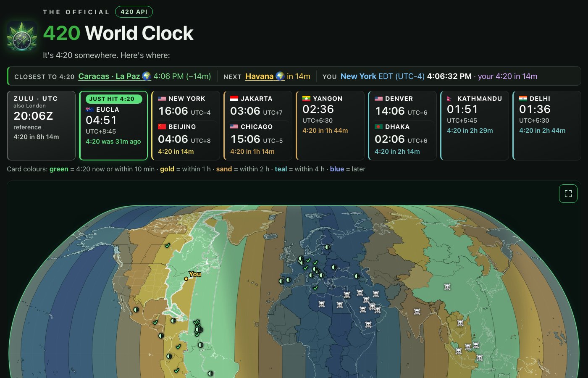The width and height of the screenshot is (588, 378).
Task: Click the Indonesian flag beside Jakarta
Action: [x=234, y=99]
